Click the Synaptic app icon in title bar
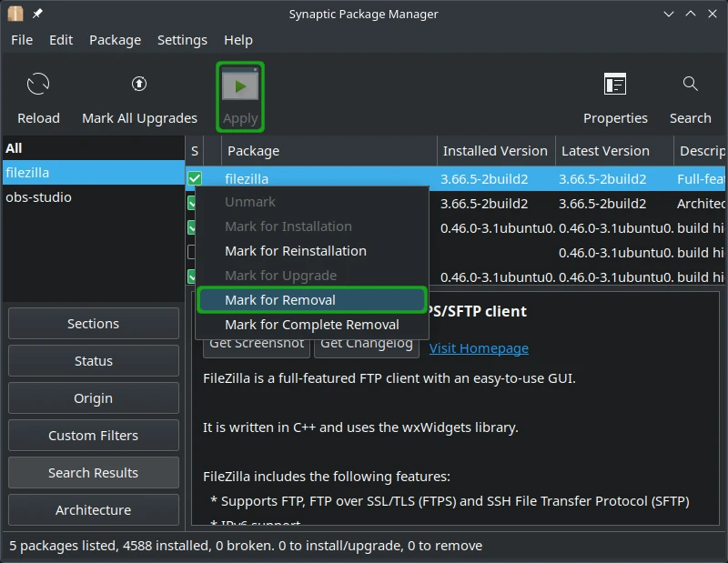The image size is (728, 563). pyautogui.click(x=15, y=14)
